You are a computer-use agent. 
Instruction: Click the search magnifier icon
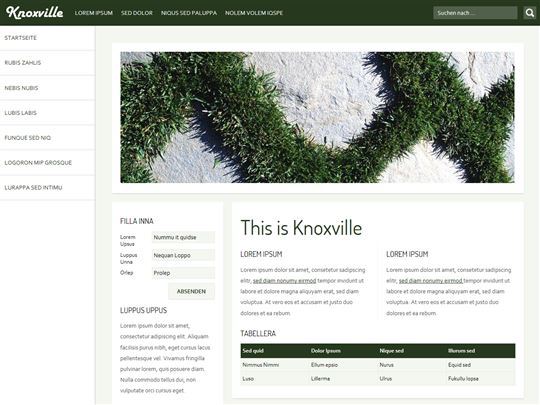click(530, 13)
